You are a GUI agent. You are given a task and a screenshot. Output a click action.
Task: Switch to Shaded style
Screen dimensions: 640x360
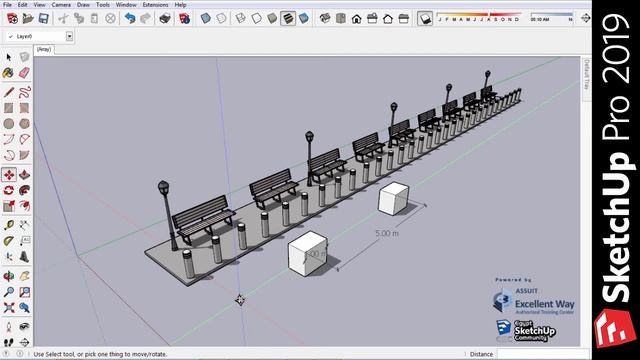272,18
